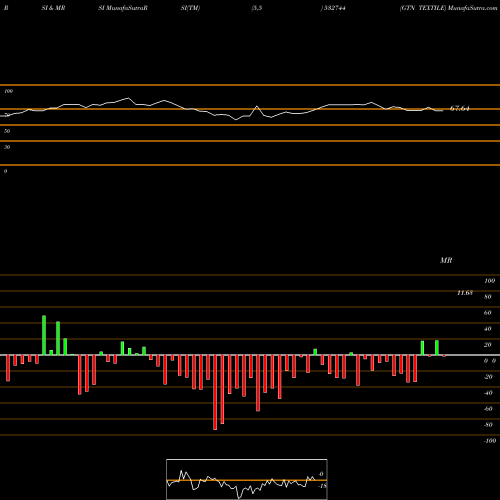The image size is (500, 500).
Task: Click the RSI value label 67.64
Action: pos(460,108)
